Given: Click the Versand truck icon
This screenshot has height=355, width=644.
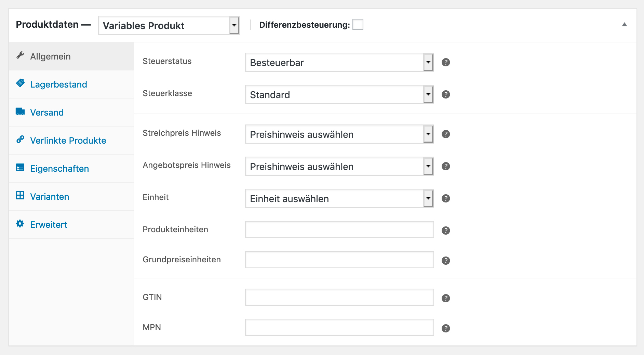Looking at the screenshot, I should coord(20,111).
